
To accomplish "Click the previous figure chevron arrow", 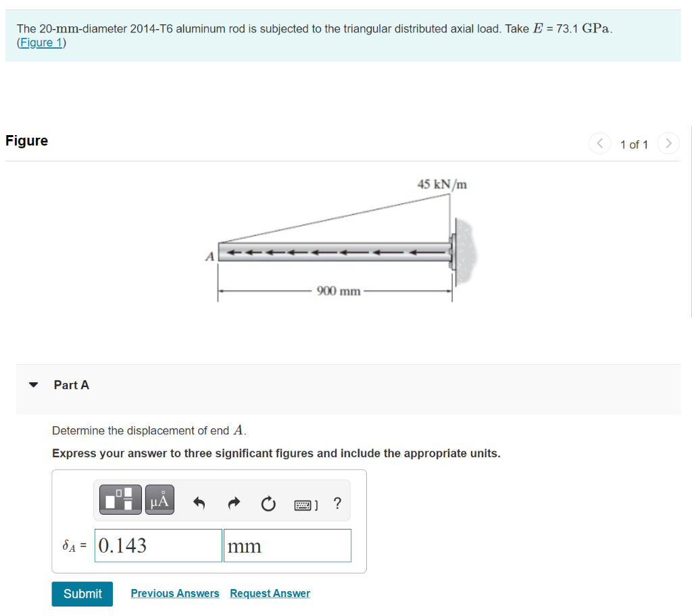I will click(x=600, y=143).
